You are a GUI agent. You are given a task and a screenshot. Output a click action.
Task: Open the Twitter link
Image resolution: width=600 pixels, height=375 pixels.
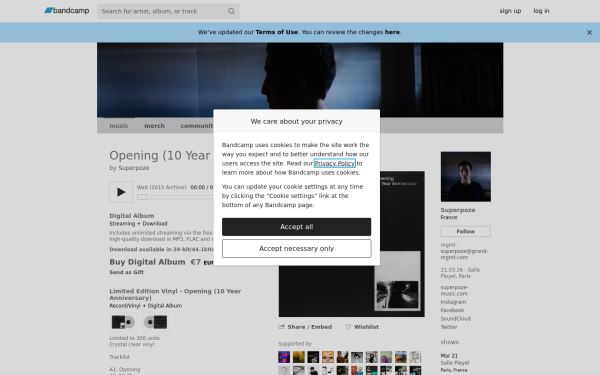(x=449, y=327)
